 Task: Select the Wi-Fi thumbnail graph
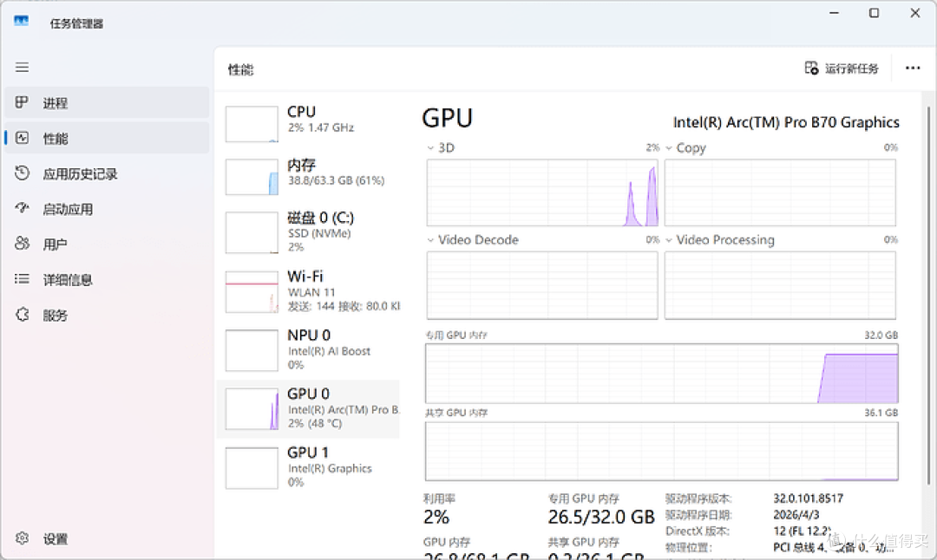coord(252,292)
